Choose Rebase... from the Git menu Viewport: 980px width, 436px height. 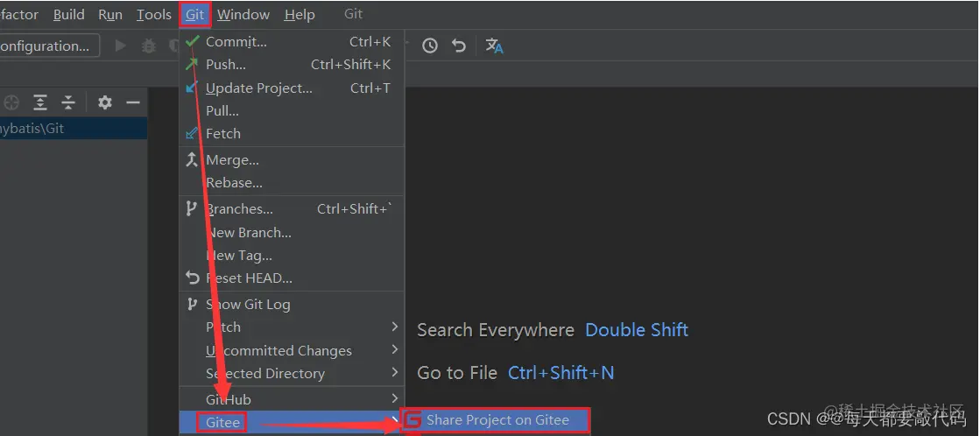coord(292,182)
